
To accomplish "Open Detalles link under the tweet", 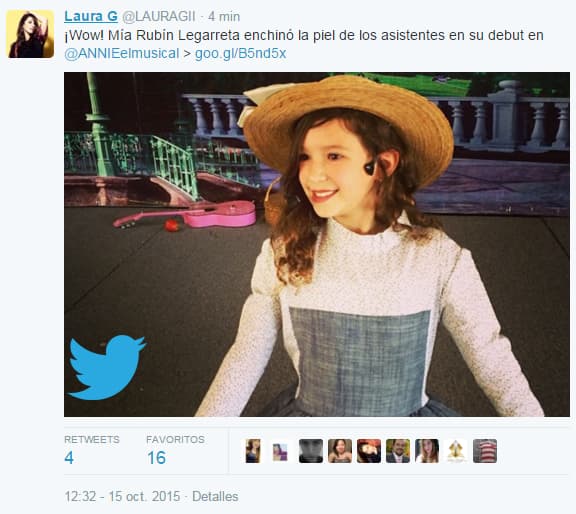I will (x=215, y=496).
